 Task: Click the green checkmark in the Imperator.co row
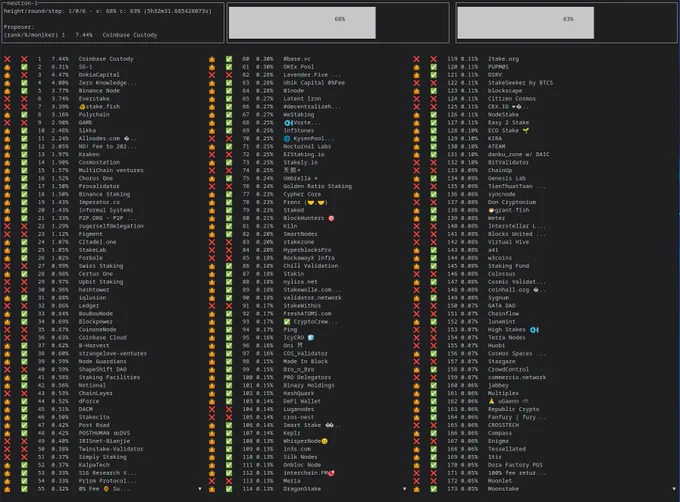click(24, 202)
